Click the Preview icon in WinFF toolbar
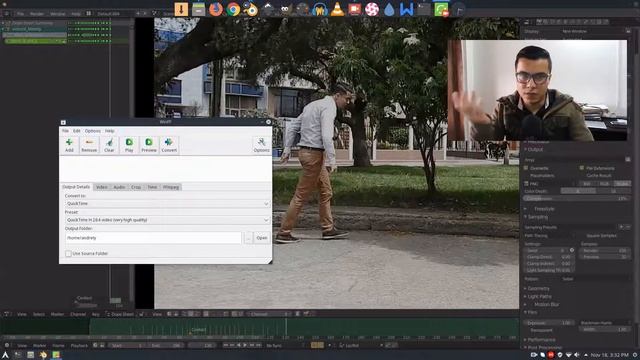 [x=149, y=145]
